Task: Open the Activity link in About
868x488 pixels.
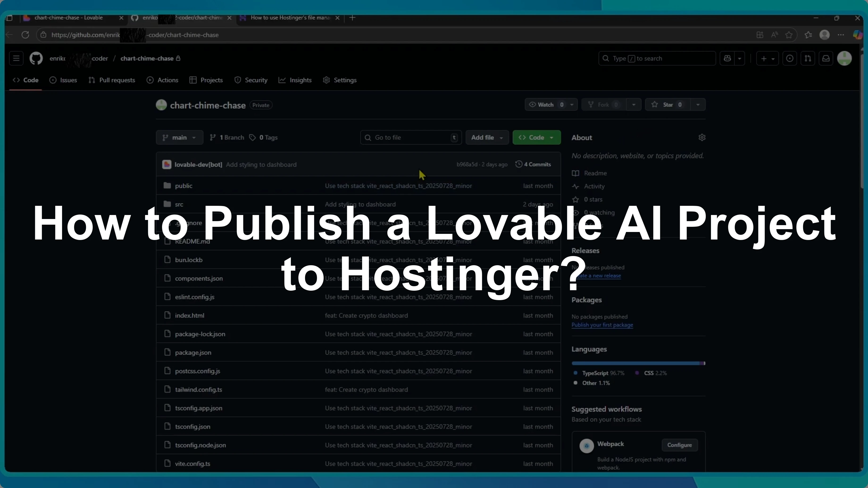Action: (x=588, y=186)
